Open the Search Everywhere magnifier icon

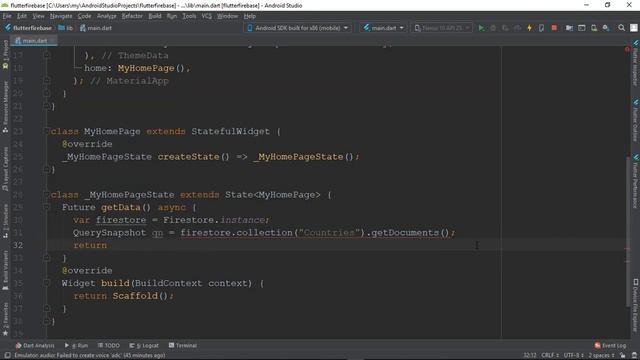coord(621,28)
